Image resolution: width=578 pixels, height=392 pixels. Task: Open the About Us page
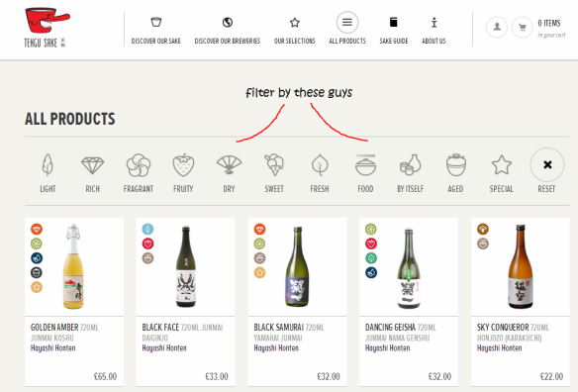(x=433, y=31)
